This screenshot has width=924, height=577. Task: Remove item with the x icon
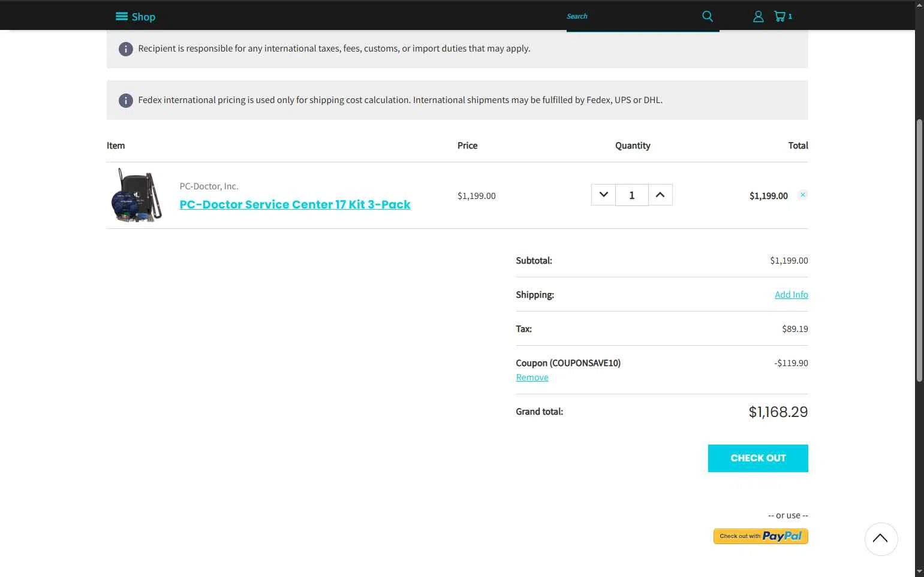tap(803, 195)
